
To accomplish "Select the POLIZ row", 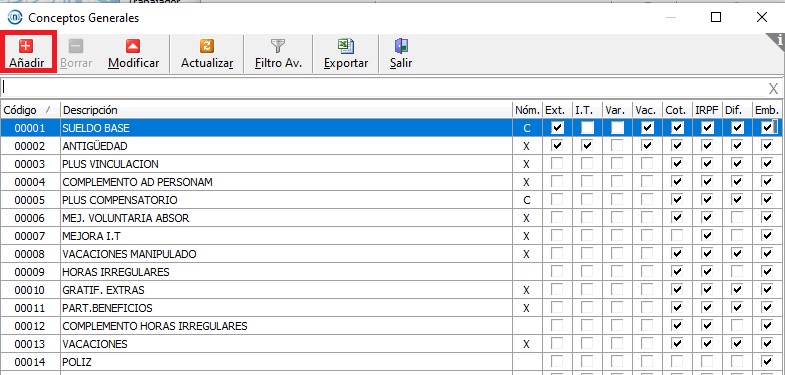I will (391, 362).
